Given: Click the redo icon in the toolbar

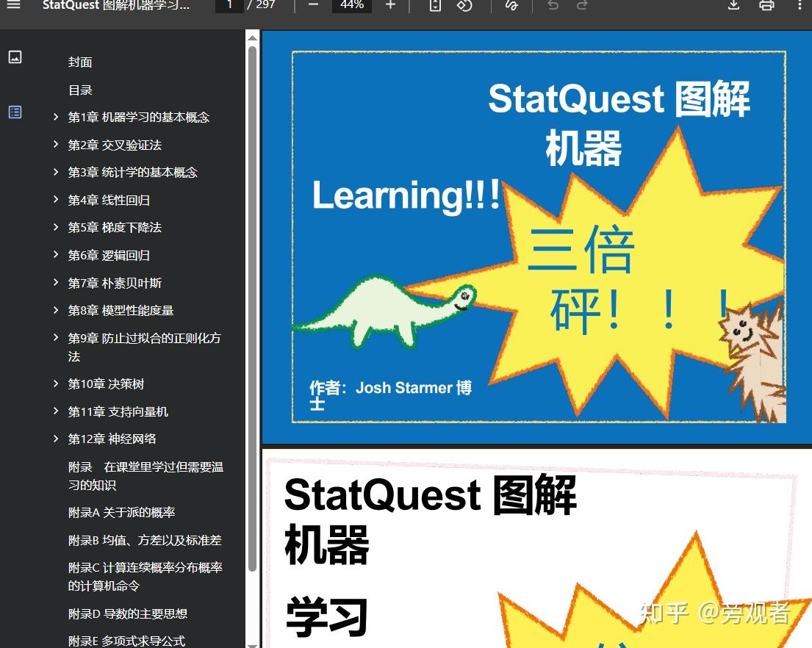Looking at the screenshot, I should 581,6.
